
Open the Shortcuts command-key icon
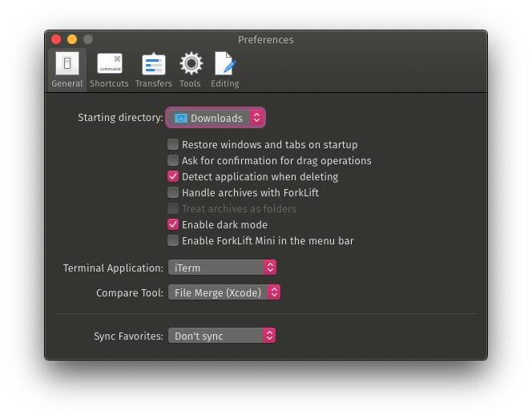point(110,63)
